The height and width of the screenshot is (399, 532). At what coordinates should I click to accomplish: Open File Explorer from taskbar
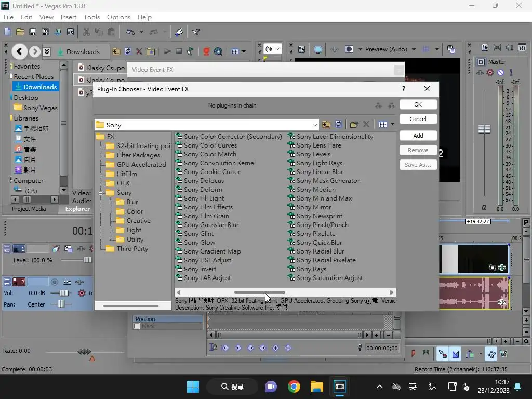[x=316, y=387]
